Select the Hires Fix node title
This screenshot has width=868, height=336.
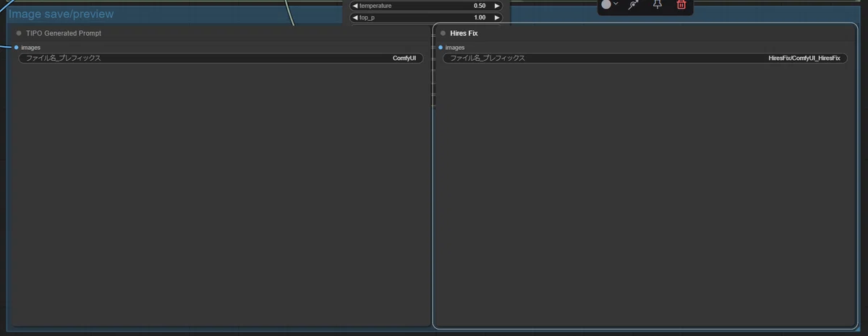pyautogui.click(x=464, y=33)
